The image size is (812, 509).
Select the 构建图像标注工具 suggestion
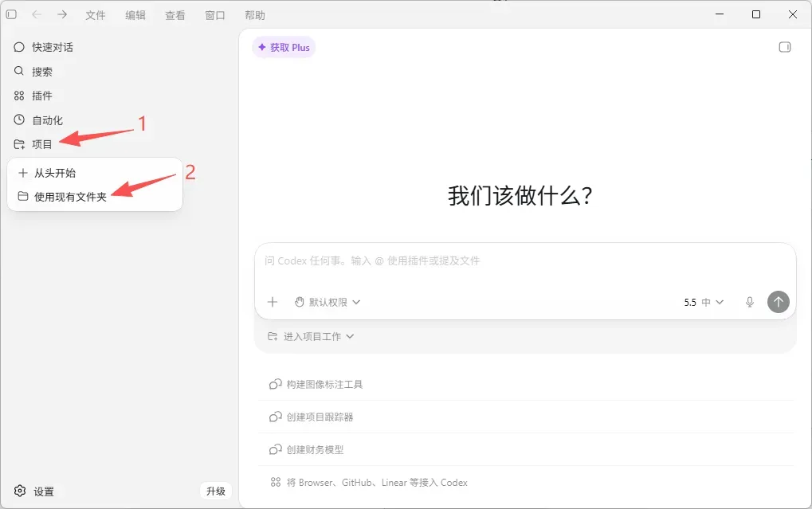click(526, 384)
